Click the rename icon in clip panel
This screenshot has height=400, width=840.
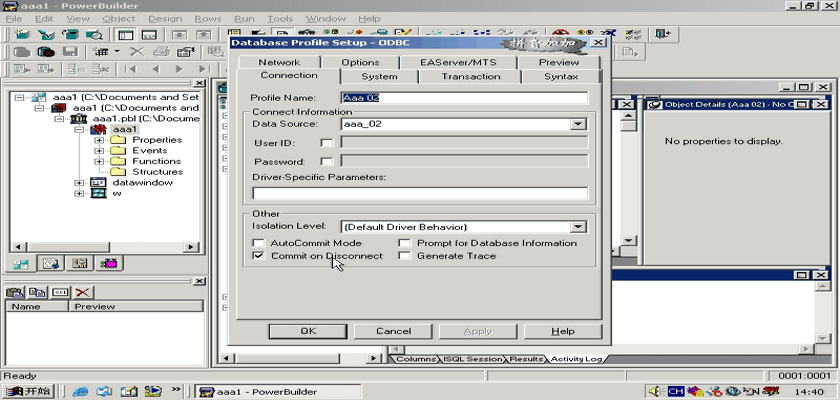tap(60, 292)
